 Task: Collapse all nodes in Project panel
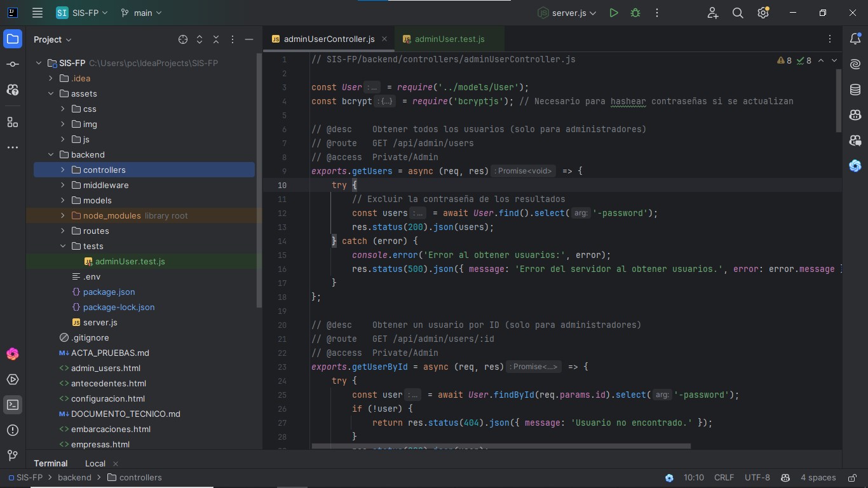tap(216, 39)
